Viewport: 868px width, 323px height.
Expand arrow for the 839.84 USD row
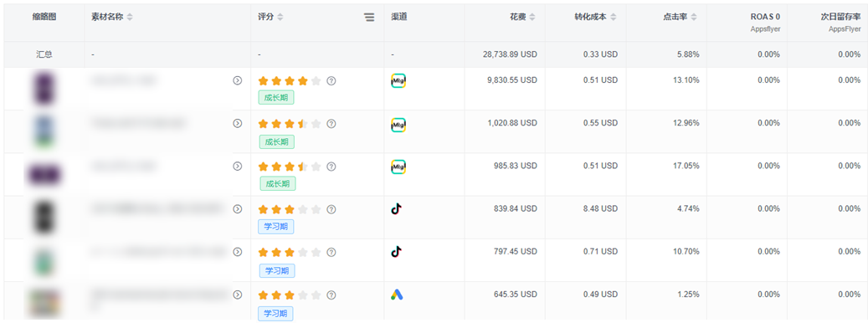[238, 209]
